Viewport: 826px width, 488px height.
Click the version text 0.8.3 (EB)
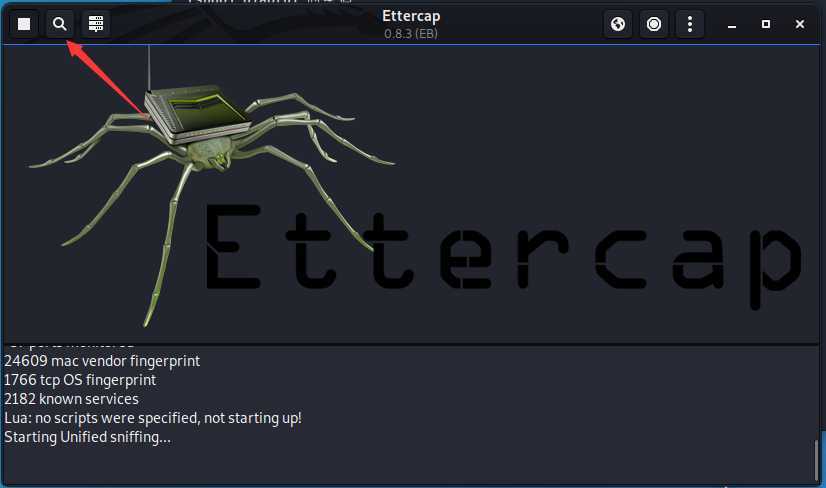[411, 34]
